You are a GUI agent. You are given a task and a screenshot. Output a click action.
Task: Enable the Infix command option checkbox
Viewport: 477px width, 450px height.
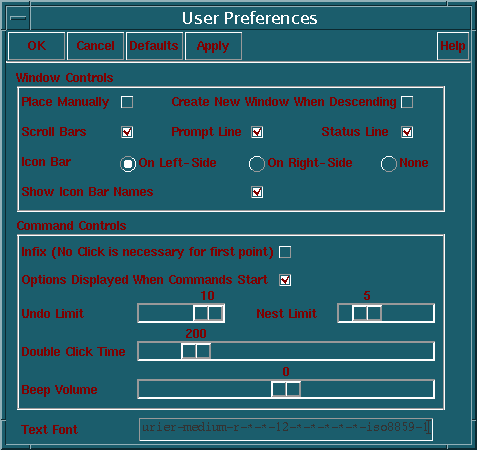[x=285, y=252]
